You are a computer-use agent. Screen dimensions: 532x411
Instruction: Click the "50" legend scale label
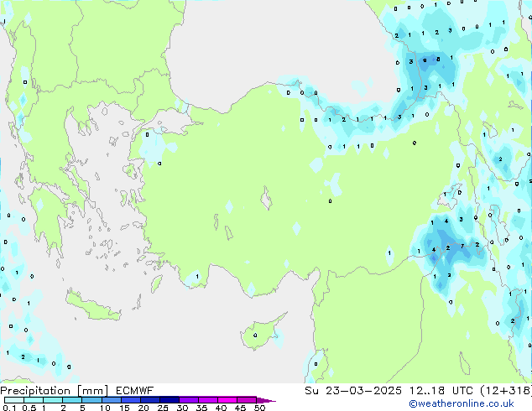[259, 408]
